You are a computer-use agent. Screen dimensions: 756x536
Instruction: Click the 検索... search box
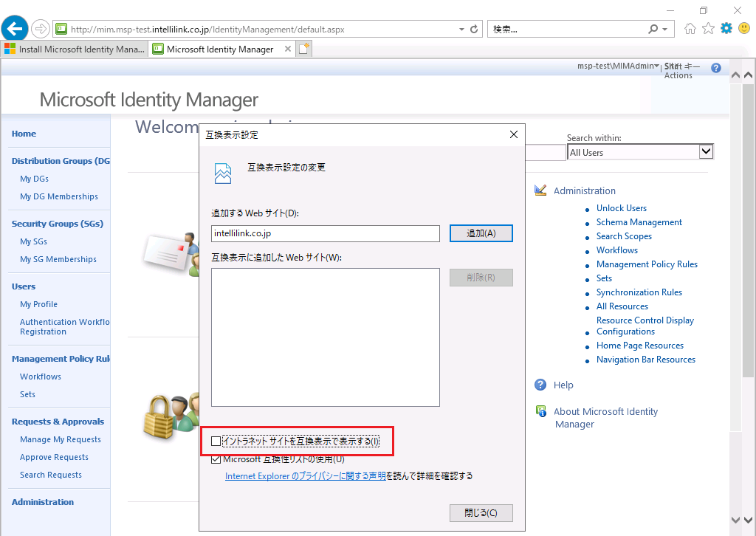569,30
